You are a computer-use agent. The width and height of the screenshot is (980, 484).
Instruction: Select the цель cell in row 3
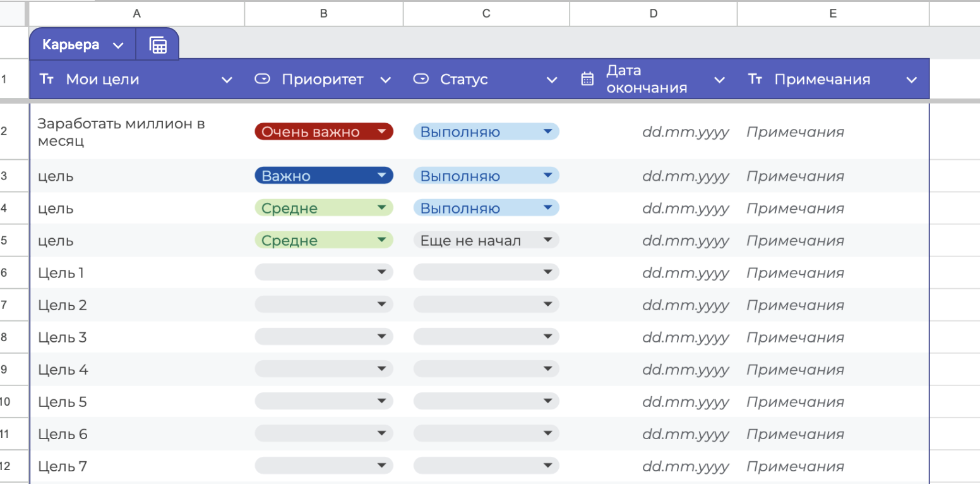click(x=138, y=176)
